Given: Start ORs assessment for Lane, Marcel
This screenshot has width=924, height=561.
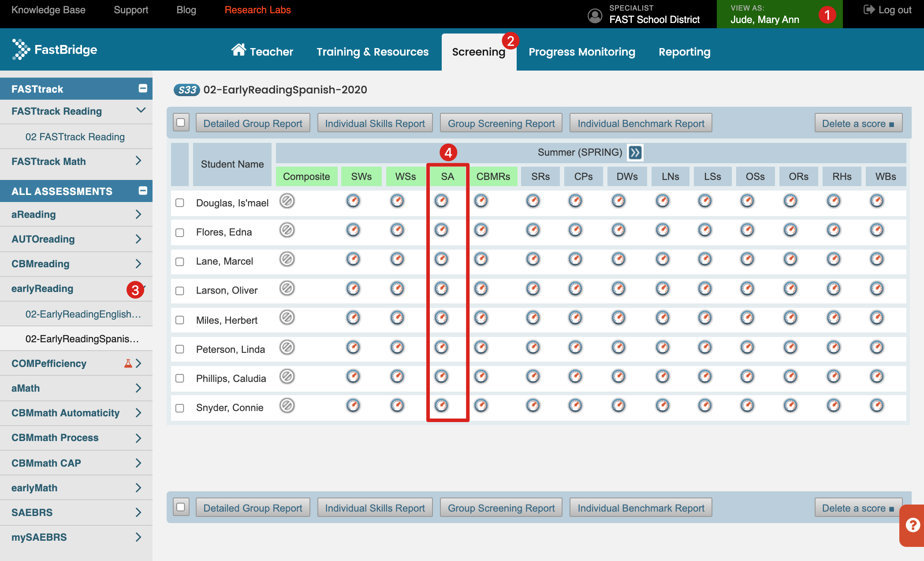Looking at the screenshot, I should [x=790, y=259].
